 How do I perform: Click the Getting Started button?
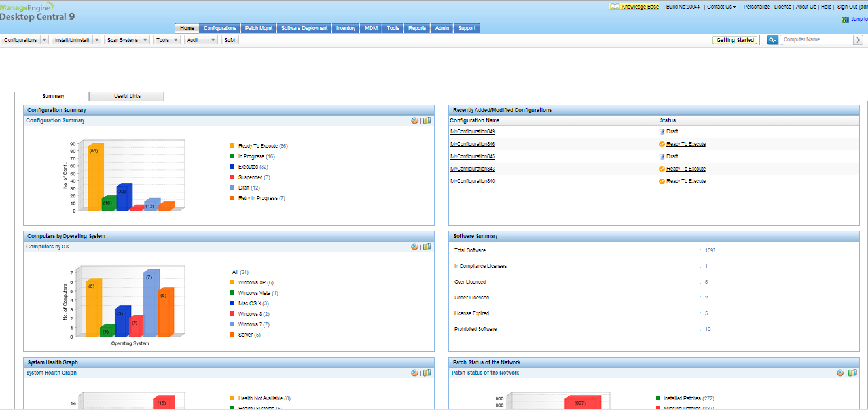pyautogui.click(x=734, y=39)
